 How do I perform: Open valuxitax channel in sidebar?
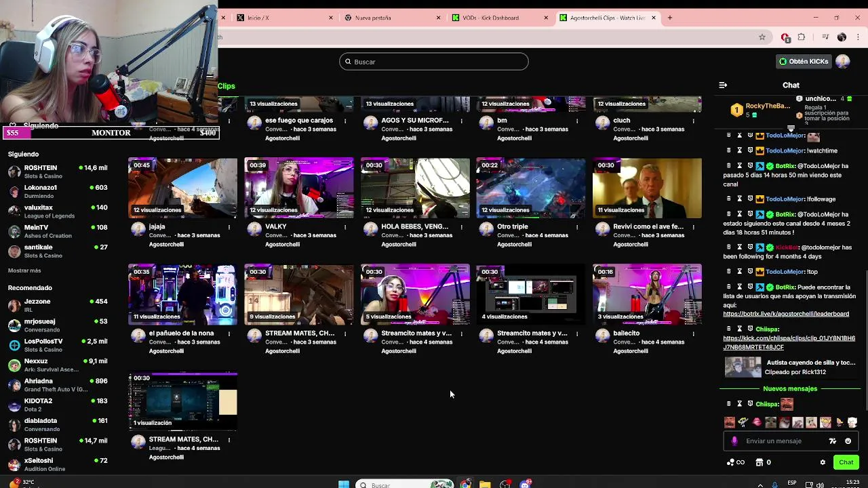pos(58,211)
